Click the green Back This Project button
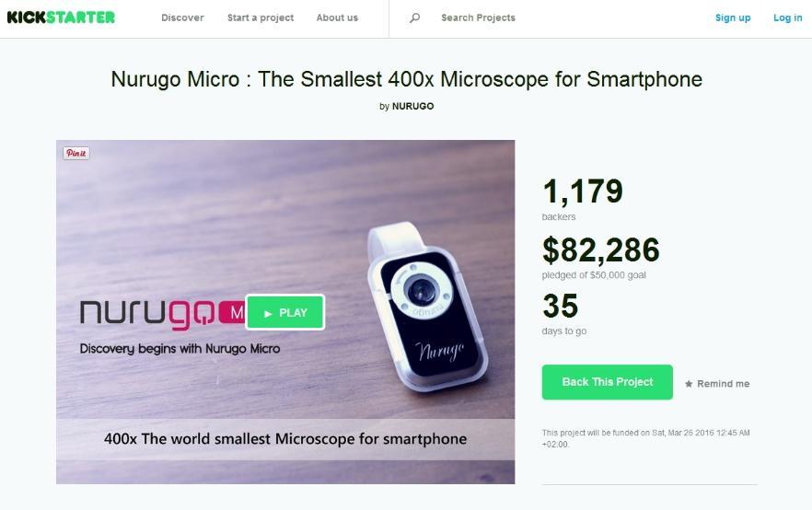This screenshot has width=812, height=510. click(x=608, y=382)
